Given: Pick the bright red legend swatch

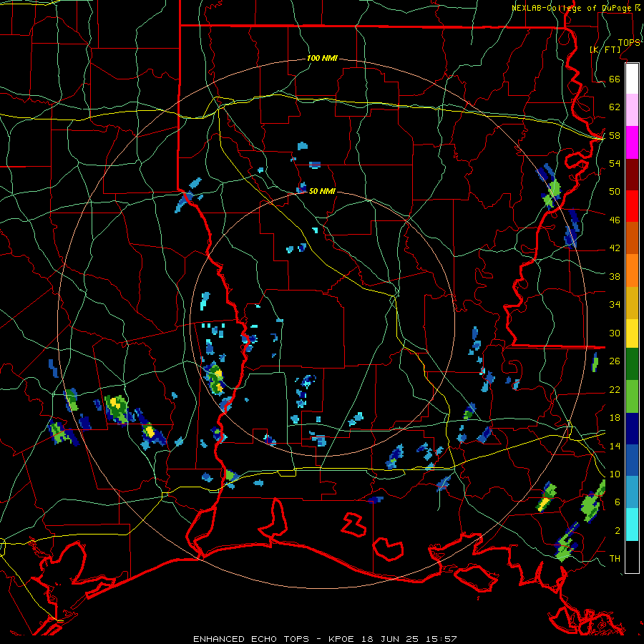Looking at the screenshot, I should [x=632, y=206].
